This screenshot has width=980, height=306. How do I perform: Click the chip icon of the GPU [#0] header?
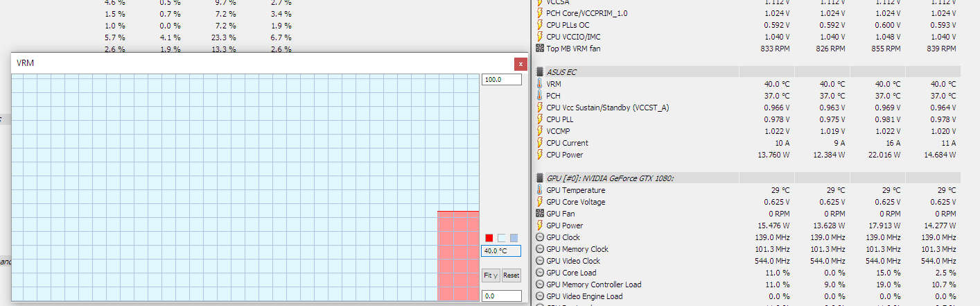click(540, 178)
